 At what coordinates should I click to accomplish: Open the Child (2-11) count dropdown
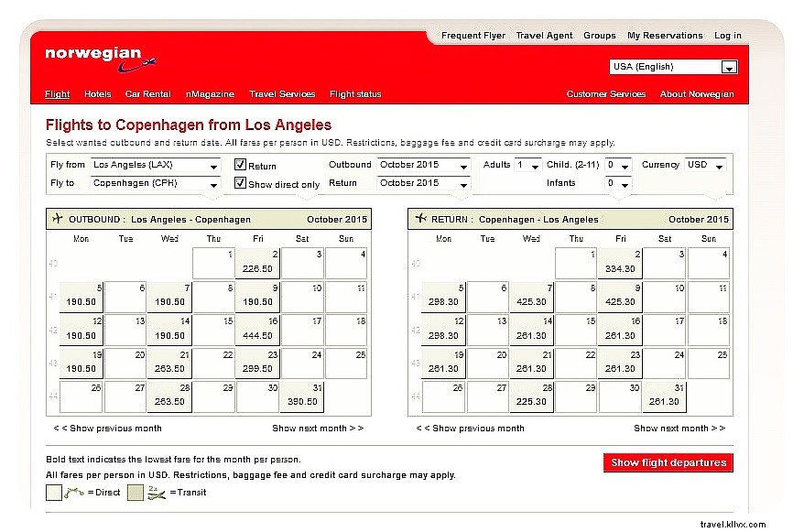[618, 165]
